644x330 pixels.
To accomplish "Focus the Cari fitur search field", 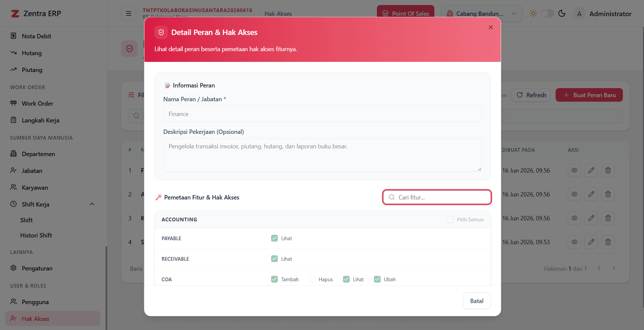I will tap(437, 197).
